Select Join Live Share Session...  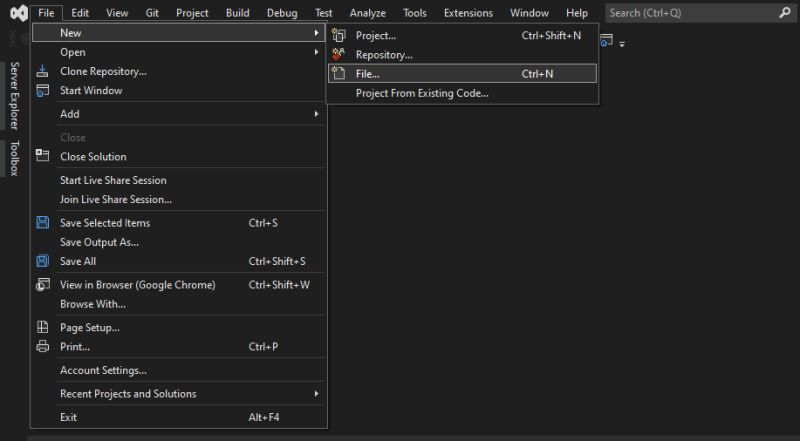click(x=179, y=199)
